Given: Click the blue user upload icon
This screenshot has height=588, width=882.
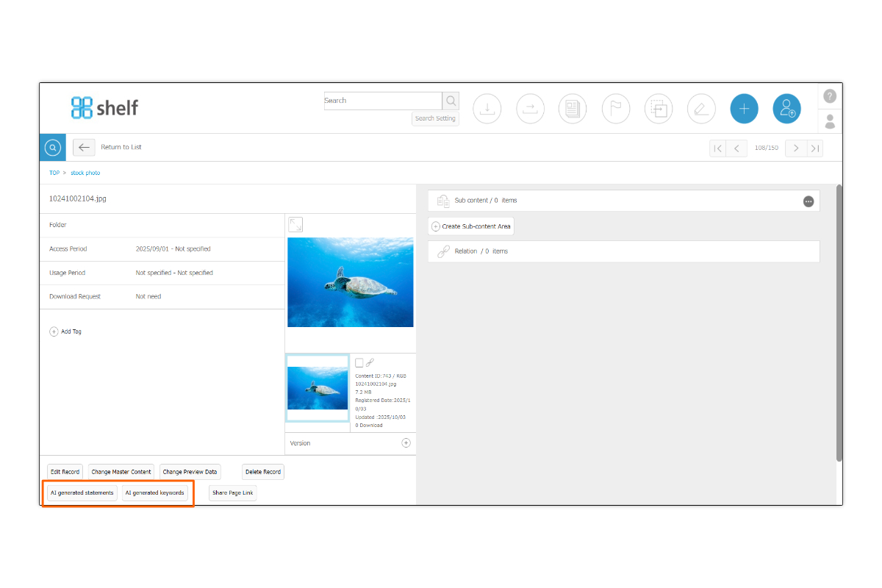Looking at the screenshot, I should [786, 109].
